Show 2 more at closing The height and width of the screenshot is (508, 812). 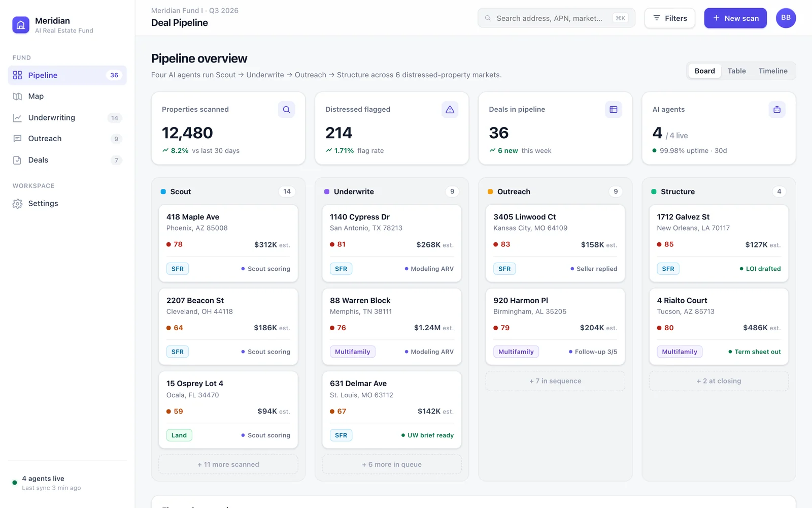(719, 381)
